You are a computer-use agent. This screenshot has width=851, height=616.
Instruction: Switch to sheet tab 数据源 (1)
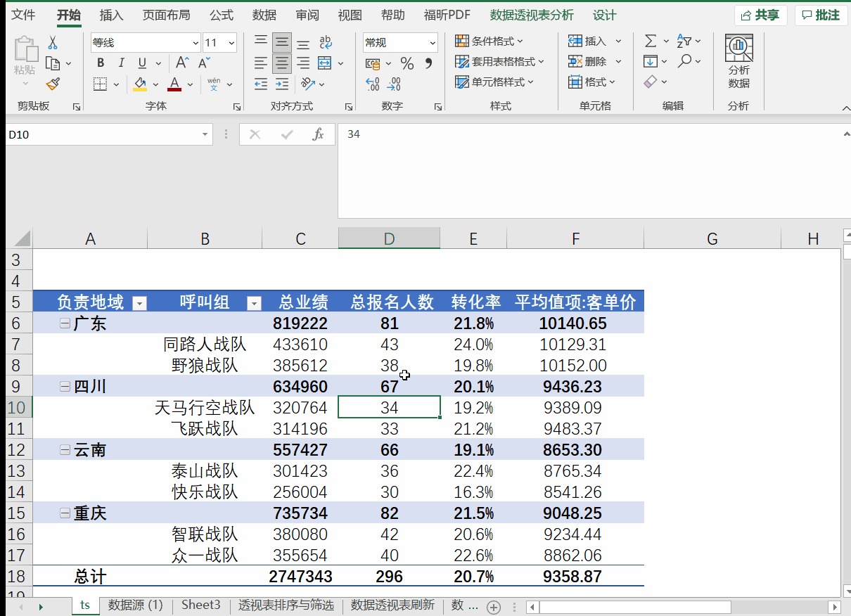(x=135, y=605)
